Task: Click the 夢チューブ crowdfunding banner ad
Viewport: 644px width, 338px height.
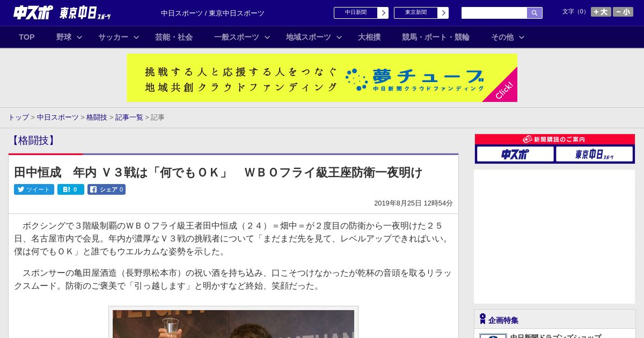Action: click(x=322, y=78)
